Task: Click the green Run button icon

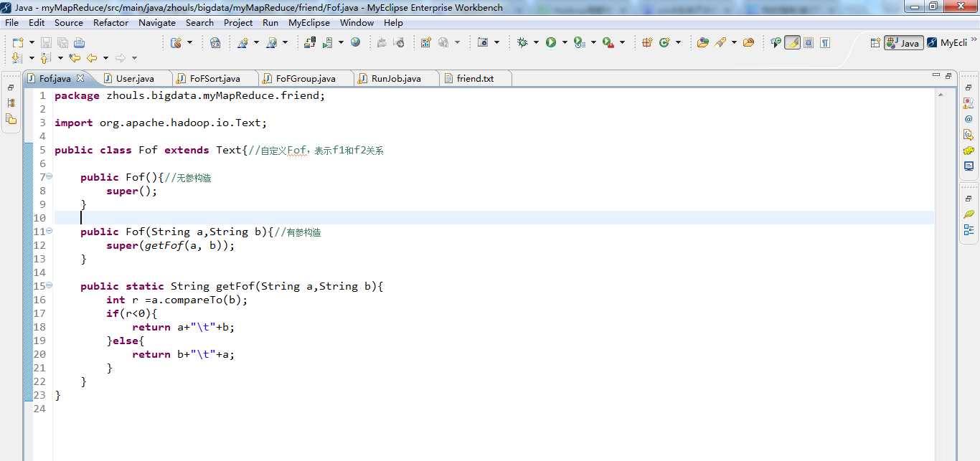Action: point(551,42)
